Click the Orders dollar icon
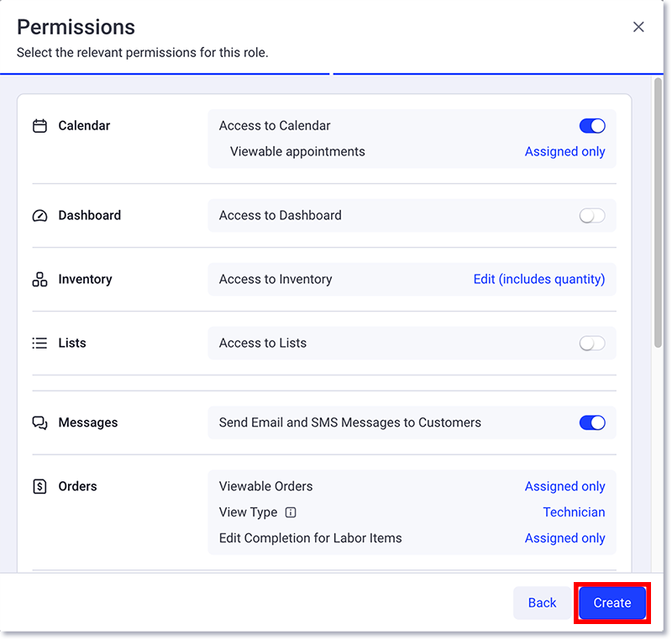The image size is (672, 640). click(x=39, y=486)
